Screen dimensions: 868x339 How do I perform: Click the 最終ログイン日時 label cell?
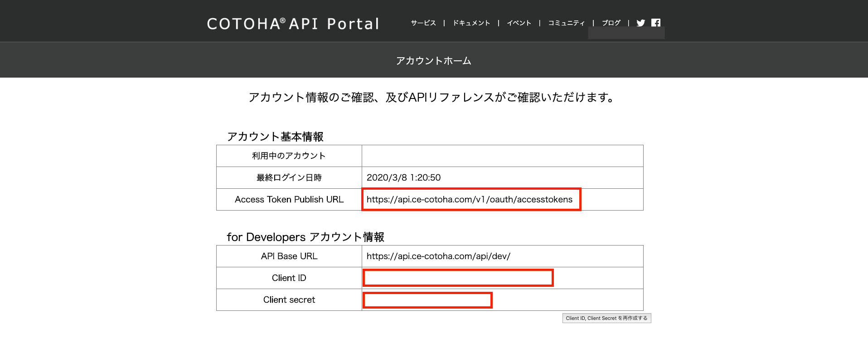pyautogui.click(x=289, y=178)
